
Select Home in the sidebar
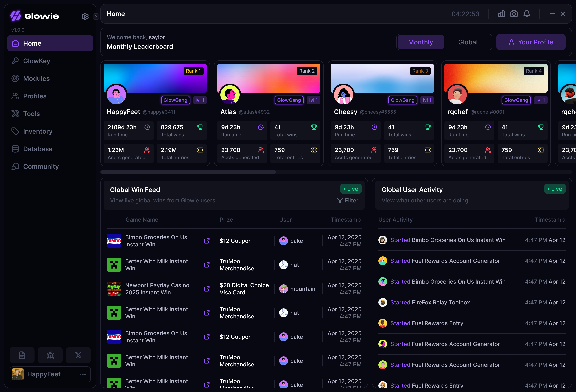click(x=32, y=43)
